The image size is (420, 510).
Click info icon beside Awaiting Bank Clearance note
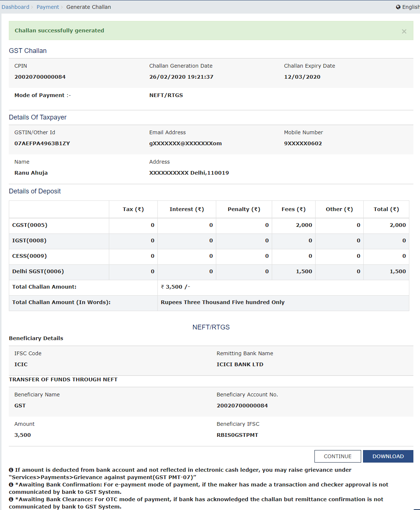11,499
